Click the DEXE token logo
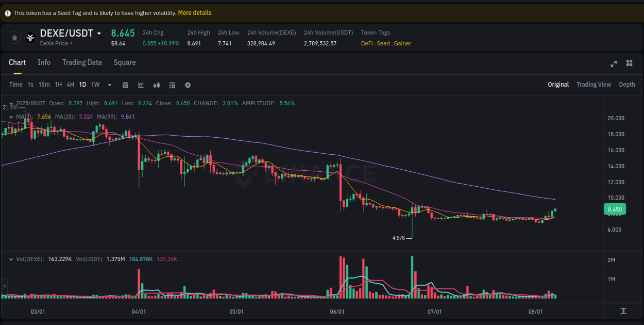The height and width of the screenshot is (325, 644). pyautogui.click(x=30, y=37)
